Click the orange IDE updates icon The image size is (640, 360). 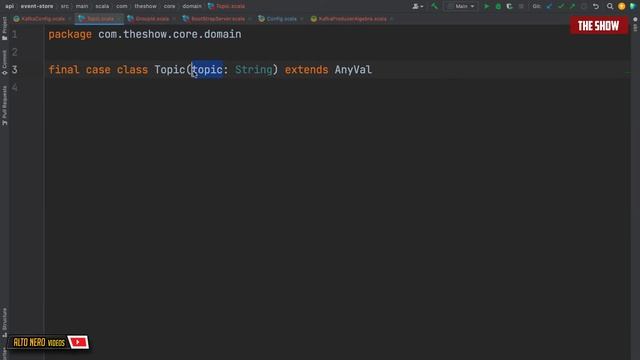point(622,6)
